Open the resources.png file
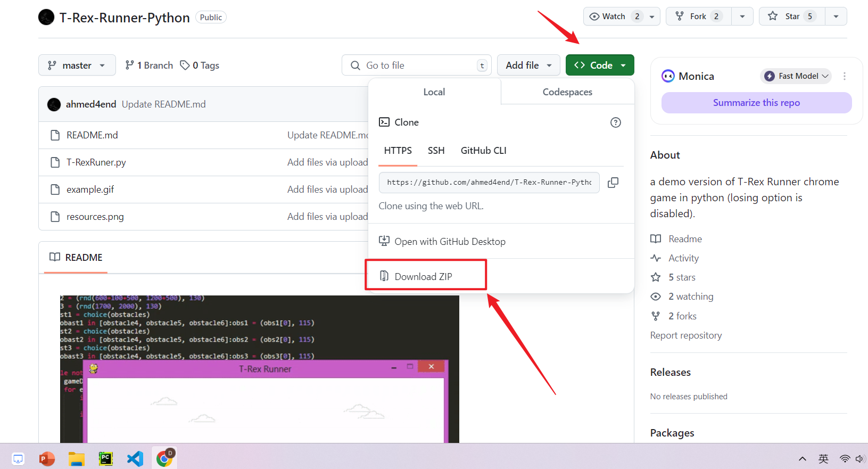868x469 pixels. coord(95,217)
